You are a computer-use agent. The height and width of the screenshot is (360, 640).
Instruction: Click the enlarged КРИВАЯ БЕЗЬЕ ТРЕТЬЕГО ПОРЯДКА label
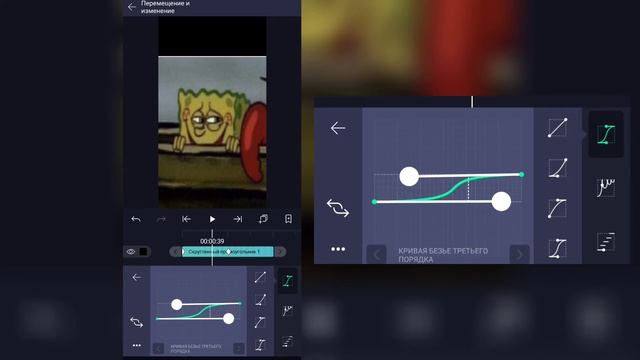[x=443, y=255]
